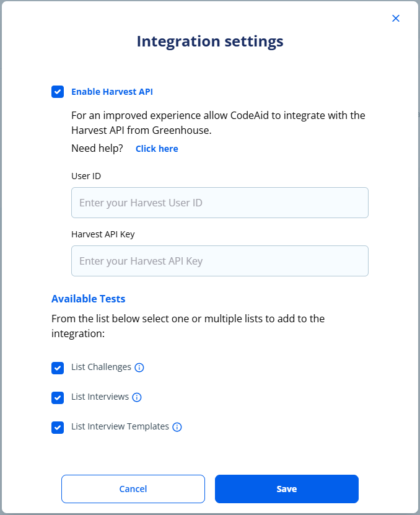Click the Available Tests heading
This screenshot has height=515, width=420.
pos(89,299)
